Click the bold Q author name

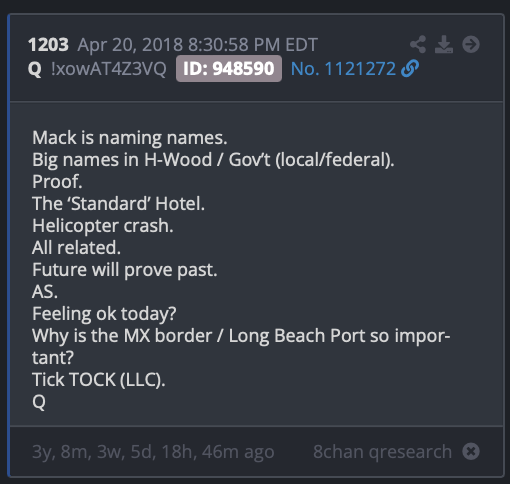point(35,69)
